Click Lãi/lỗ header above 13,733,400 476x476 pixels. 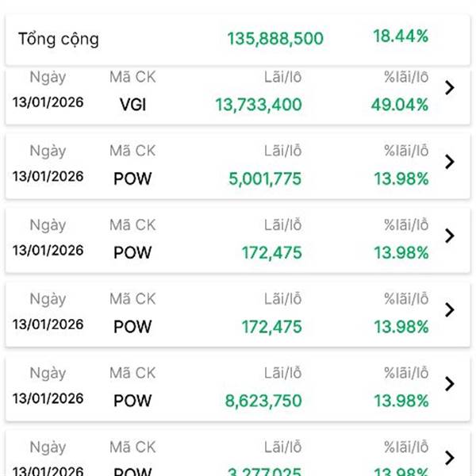click(x=282, y=77)
